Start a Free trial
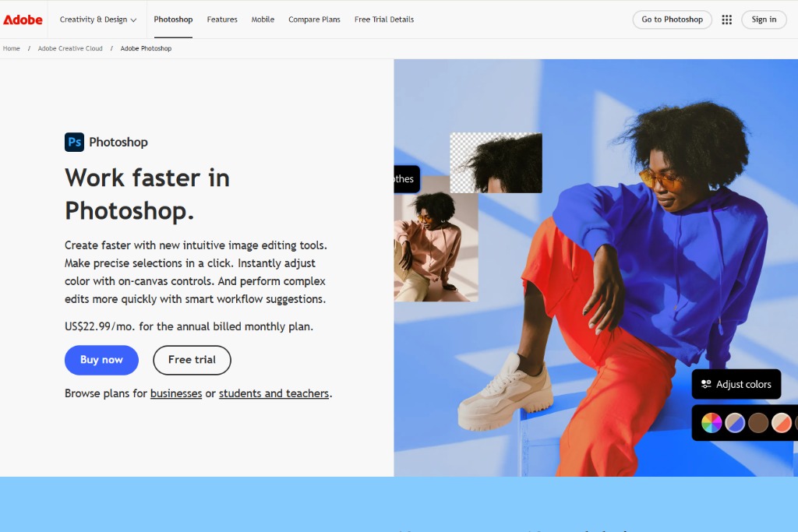Screen dimensions: 798x532 pyautogui.click(x=192, y=360)
